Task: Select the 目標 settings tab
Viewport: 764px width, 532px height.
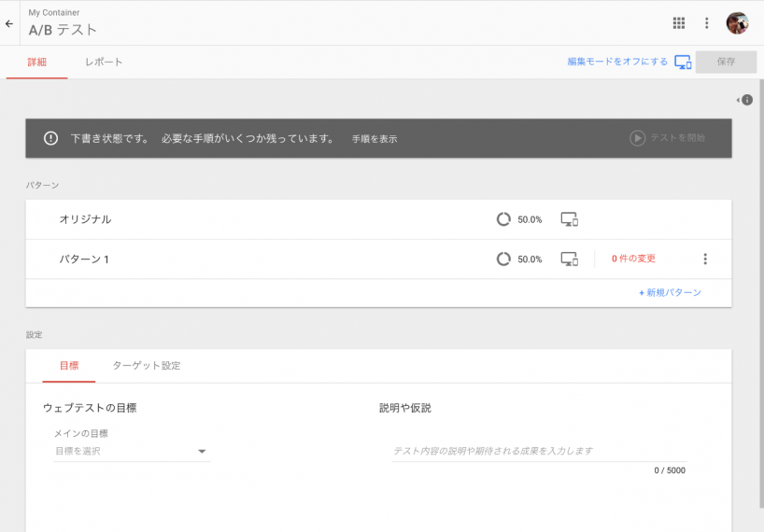Action: point(69,366)
